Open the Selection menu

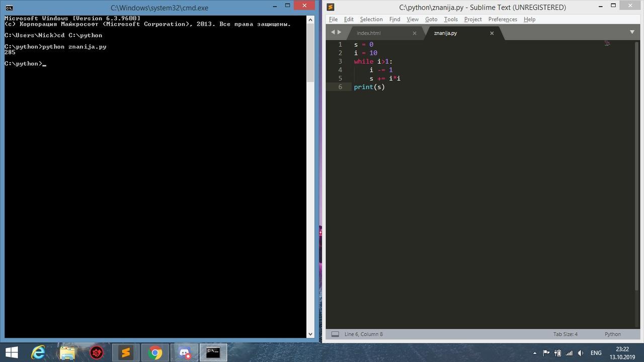point(371,19)
